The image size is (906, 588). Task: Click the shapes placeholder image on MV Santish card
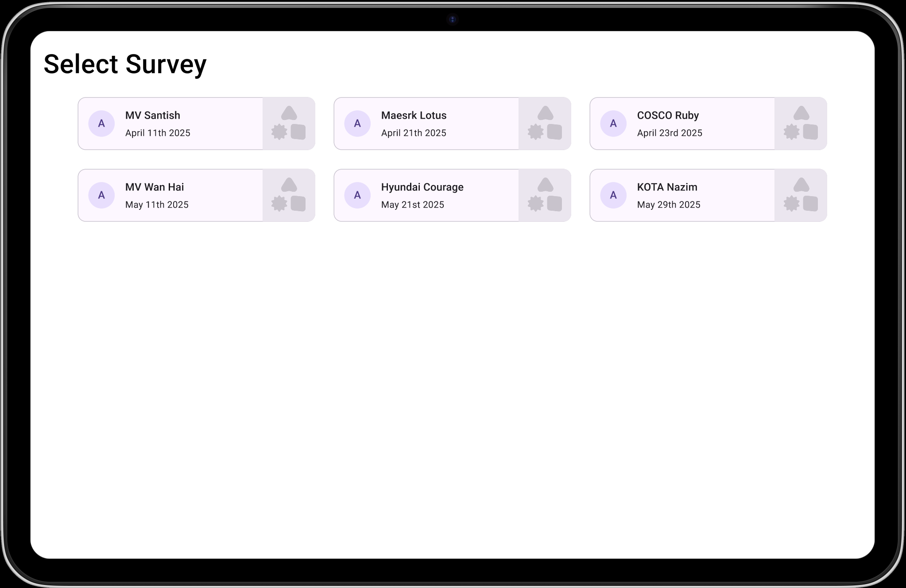pyautogui.click(x=289, y=124)
